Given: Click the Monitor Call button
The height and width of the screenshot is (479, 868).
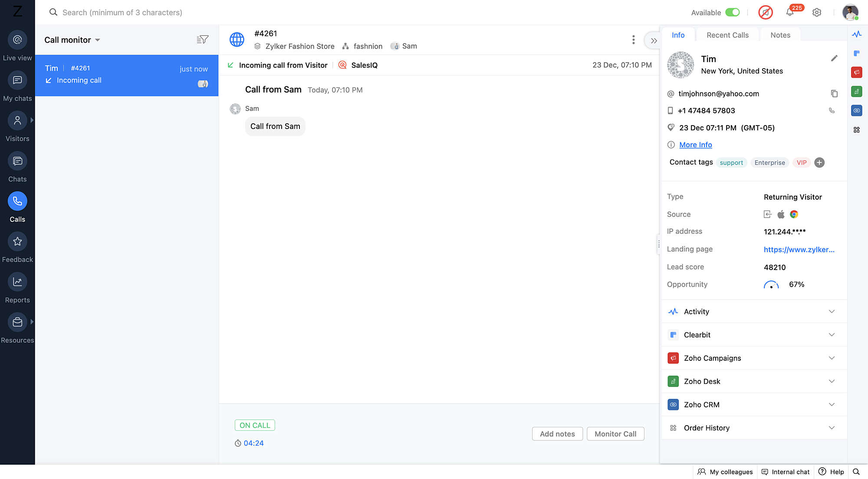Looking at the screenshot, I should click(615, 434).
